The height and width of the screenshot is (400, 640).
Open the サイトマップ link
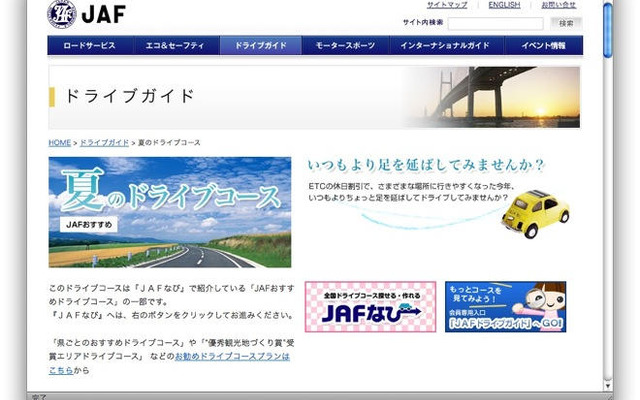click(447, 5)
